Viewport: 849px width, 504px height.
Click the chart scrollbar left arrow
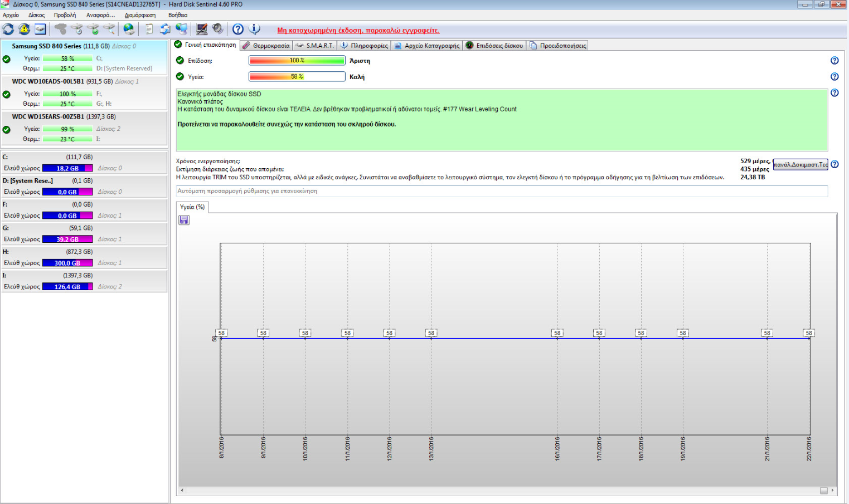(x=182, y=491)
